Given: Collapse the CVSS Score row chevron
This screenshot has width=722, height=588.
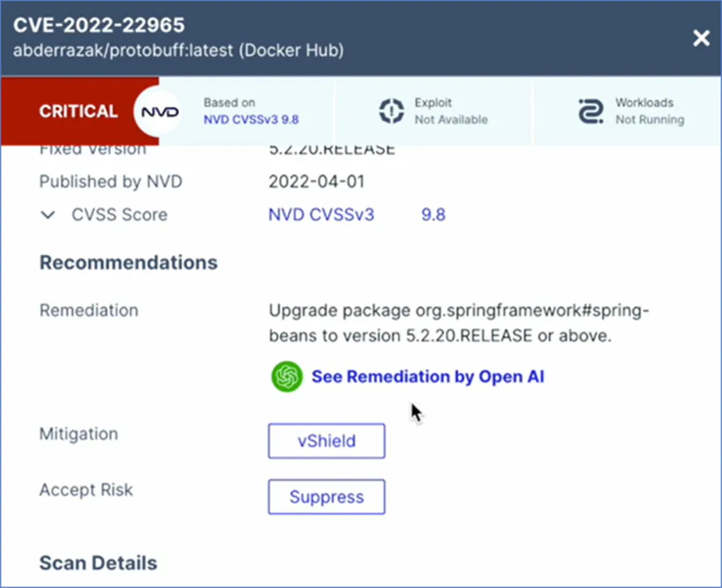Looking at the screenshot, I should pos(48,214).
